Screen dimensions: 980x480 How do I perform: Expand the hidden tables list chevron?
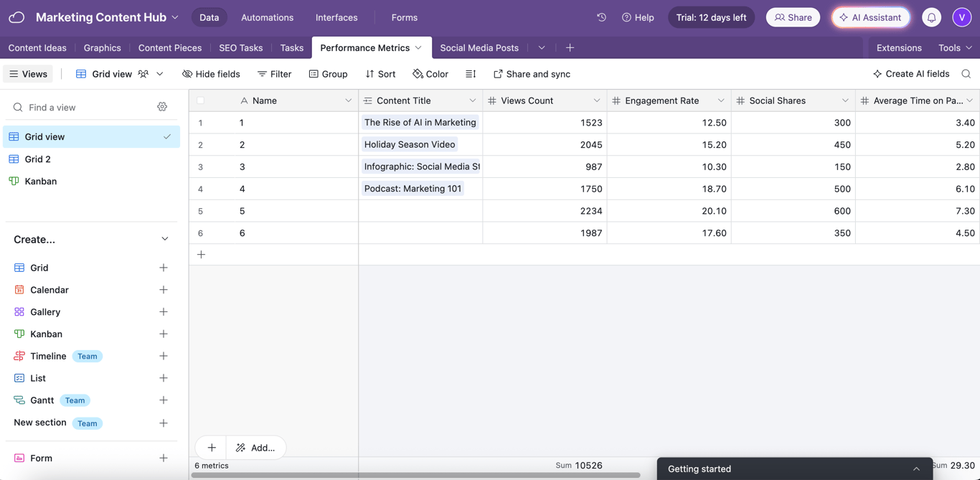click(x=542, y=47)
